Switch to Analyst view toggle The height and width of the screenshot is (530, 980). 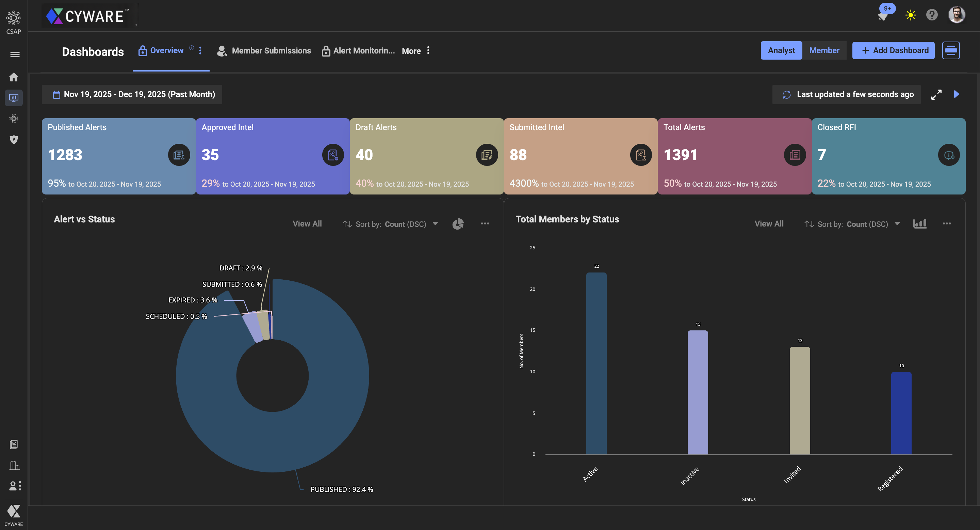point(781,50)
